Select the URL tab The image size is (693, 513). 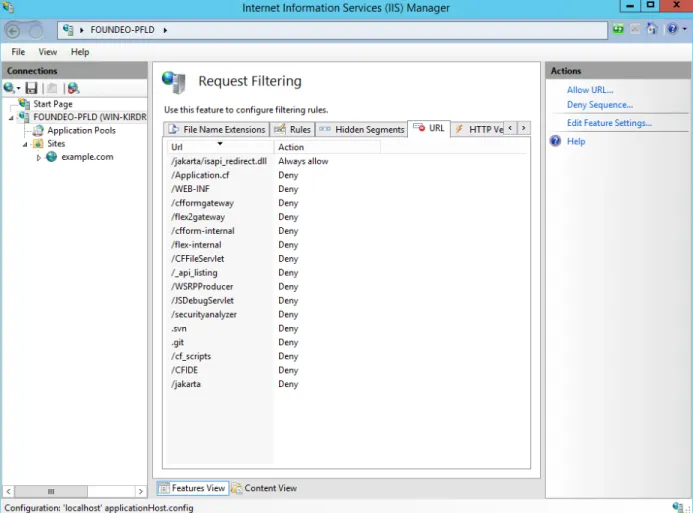[x=429, y=128]
